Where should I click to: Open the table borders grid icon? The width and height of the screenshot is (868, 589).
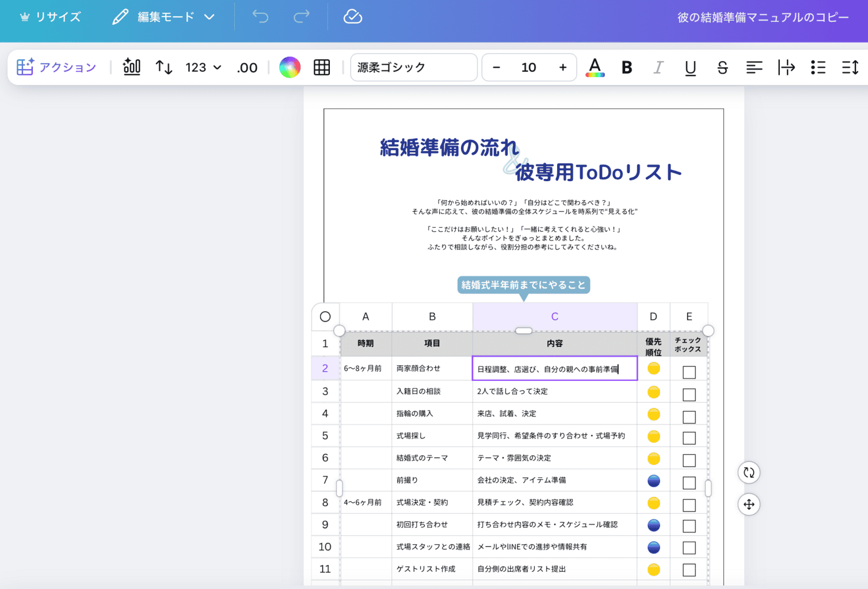click(322, 67)
